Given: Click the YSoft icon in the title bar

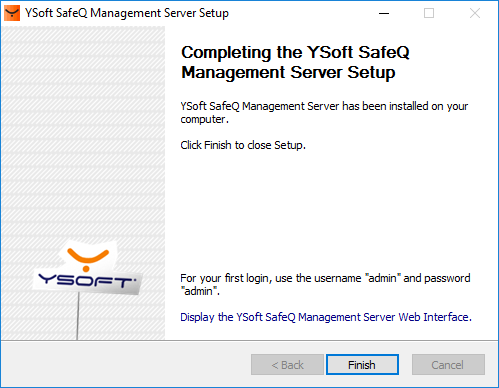Looking at the screenshot, I should [x=12, y=13].
